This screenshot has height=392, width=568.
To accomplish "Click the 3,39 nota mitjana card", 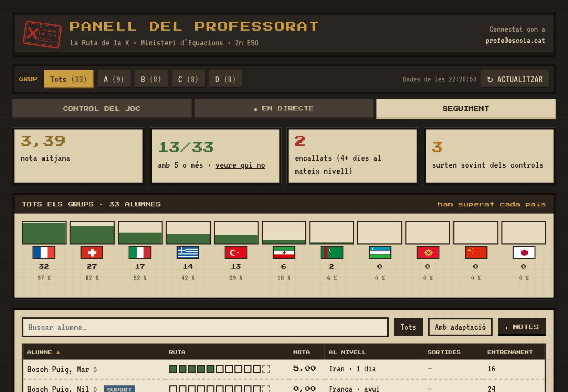I will [78, 156].
